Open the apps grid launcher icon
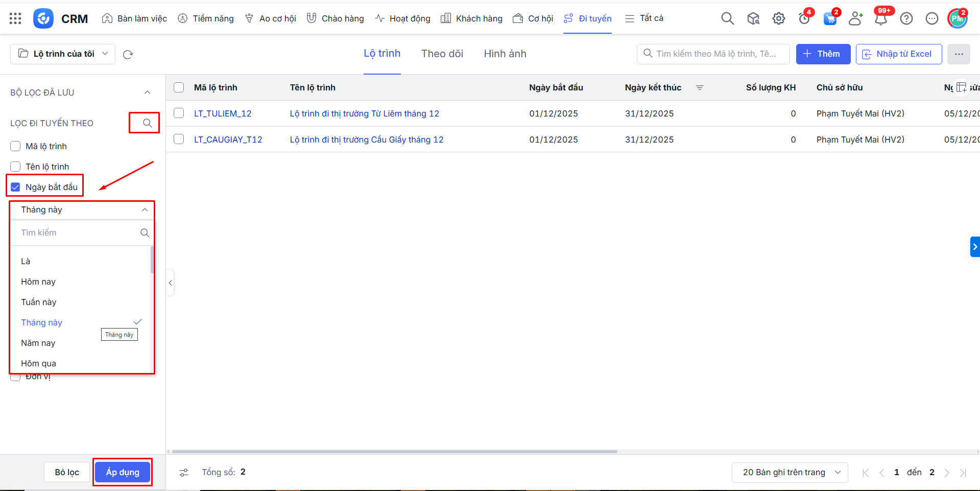980x491 pixels. coord(15,19)
